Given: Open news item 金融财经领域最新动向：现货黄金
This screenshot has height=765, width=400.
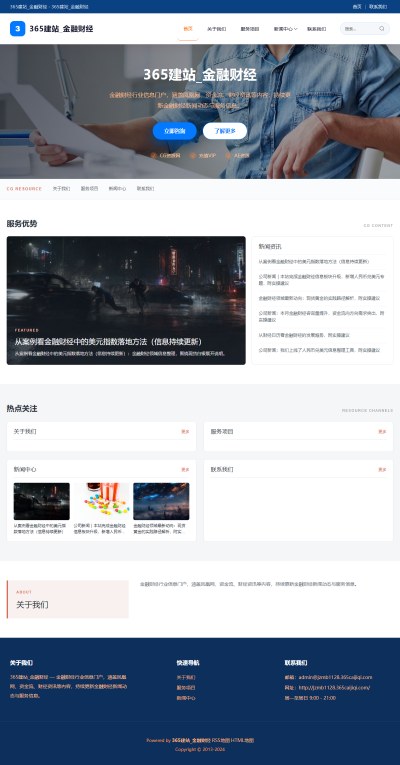Looking at the screenshot, I should tap(319, 298).
